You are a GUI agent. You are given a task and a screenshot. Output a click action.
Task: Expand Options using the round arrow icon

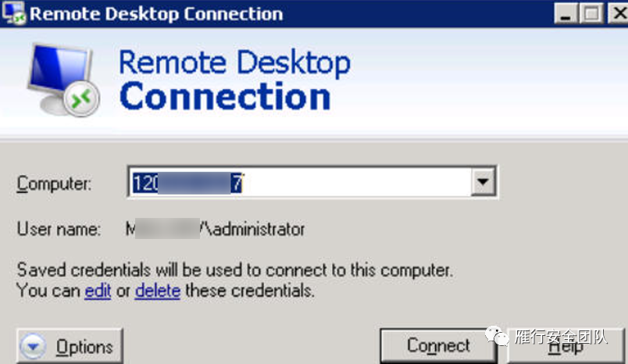(x=34, y=346)
